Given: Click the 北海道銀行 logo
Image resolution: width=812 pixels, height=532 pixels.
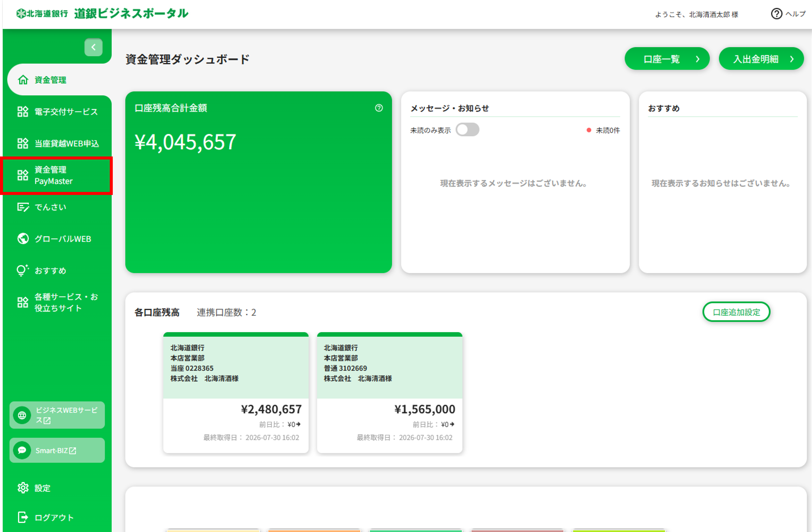Looking at the screenshot, I should click(x=42, y=14).
